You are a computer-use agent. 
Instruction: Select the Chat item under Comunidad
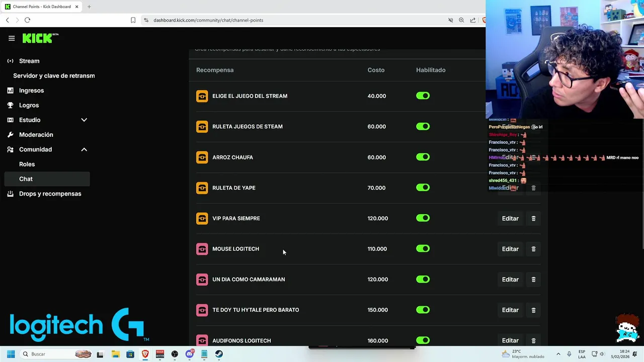47,179
